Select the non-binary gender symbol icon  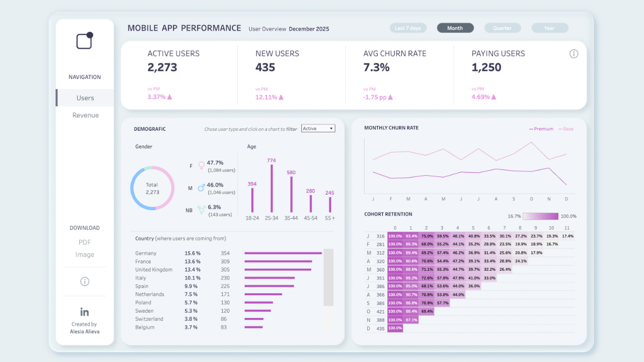pos(201,210)
